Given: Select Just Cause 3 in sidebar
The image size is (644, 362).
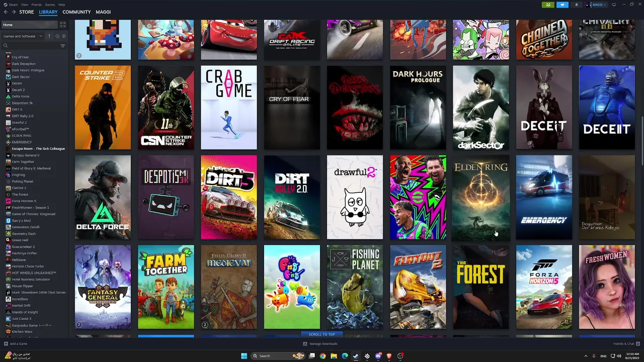Looking at the screenshot, I should (x=22, y=319).
